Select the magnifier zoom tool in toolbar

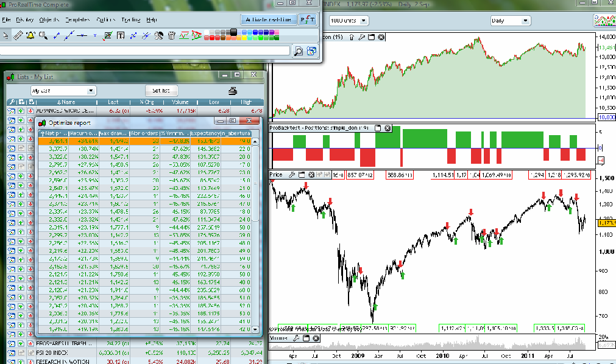(x=43, y=36)
